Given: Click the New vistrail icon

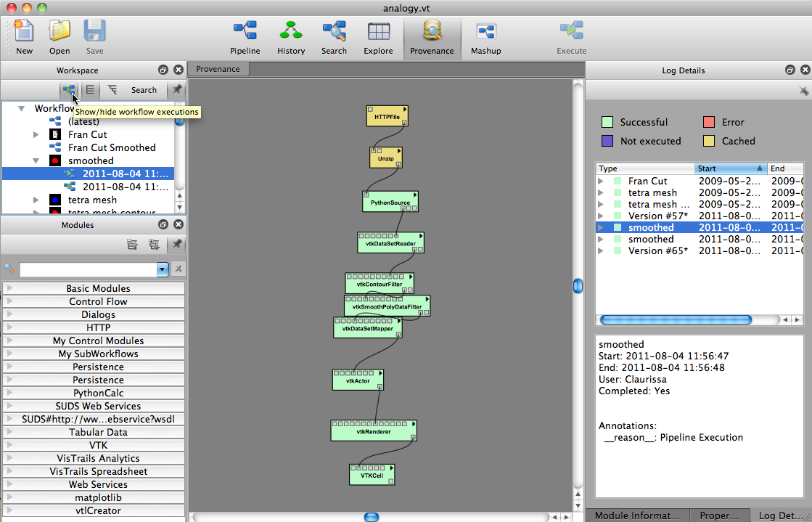Looking at the screenshot, I should click(24, 37).
